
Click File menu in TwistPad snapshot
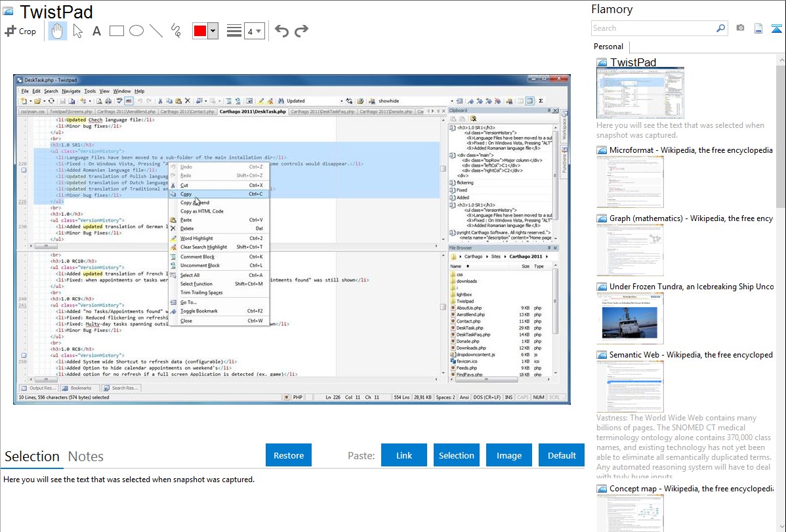[x=24, y=91]
